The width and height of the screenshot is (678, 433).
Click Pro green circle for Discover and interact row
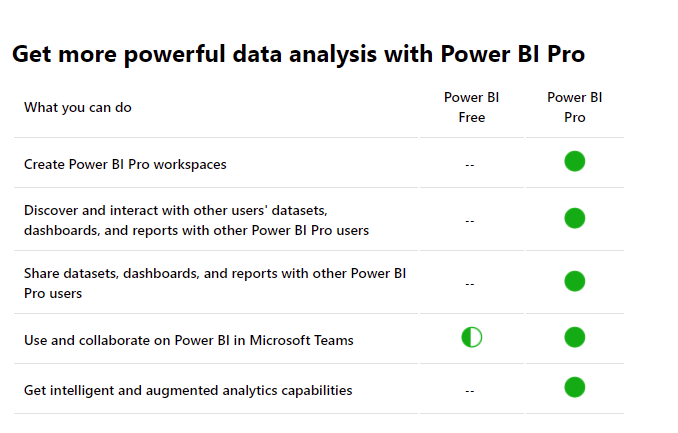[574, 218]
